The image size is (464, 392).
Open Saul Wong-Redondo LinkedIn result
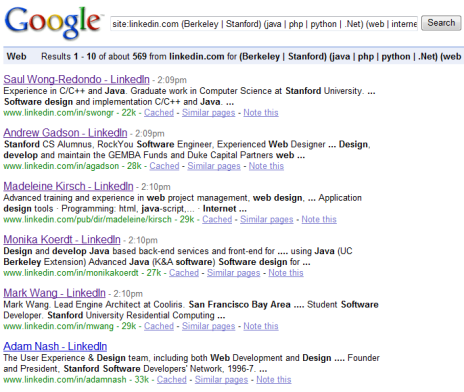[76, 79]
